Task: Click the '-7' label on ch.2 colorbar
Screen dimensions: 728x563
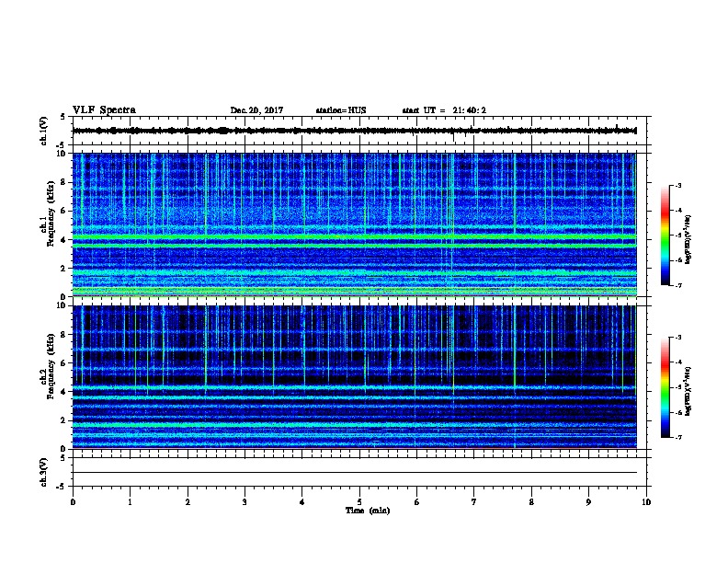Action: click(678, 437)
